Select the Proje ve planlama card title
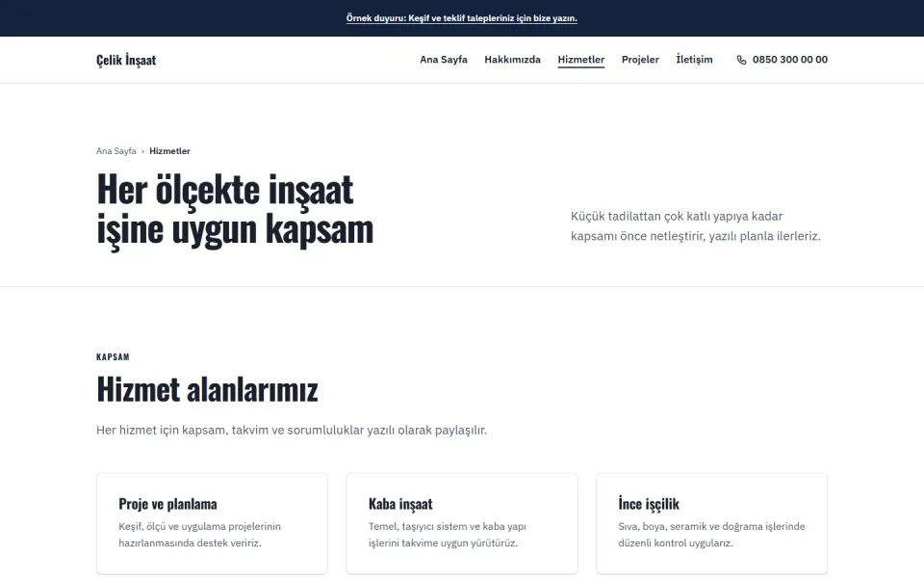This screenshot has height=578, width=924. point(167,504)
